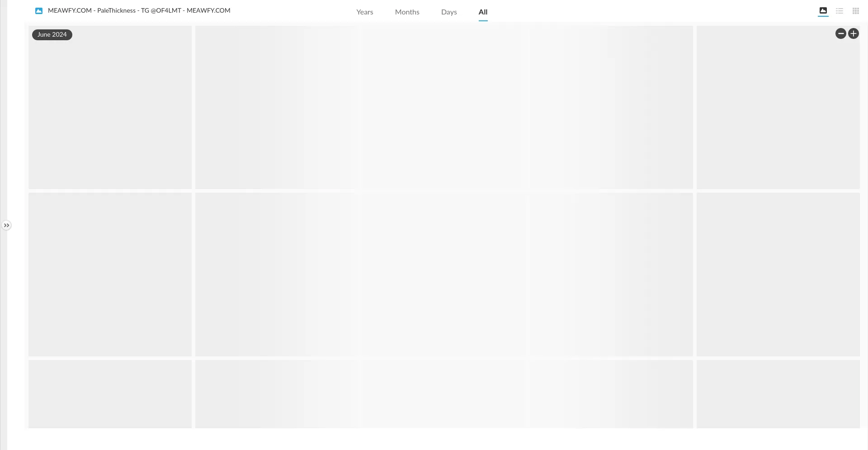This screenshot has height=450, width=868.
Task: Open the top-left photo placeholder
Action: point(110,113)
